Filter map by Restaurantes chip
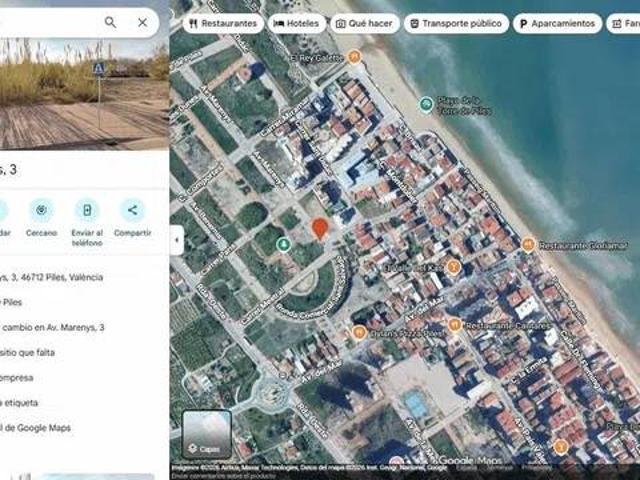 point(223,24)
